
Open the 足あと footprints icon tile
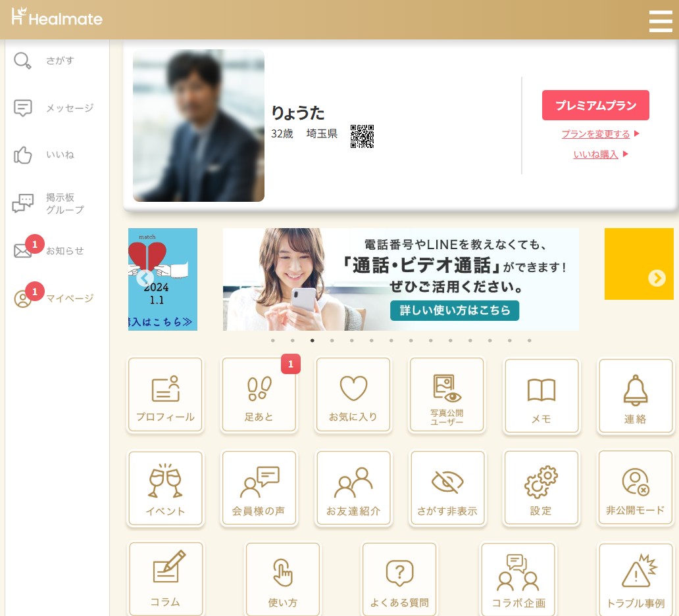(x=259, y=395)
